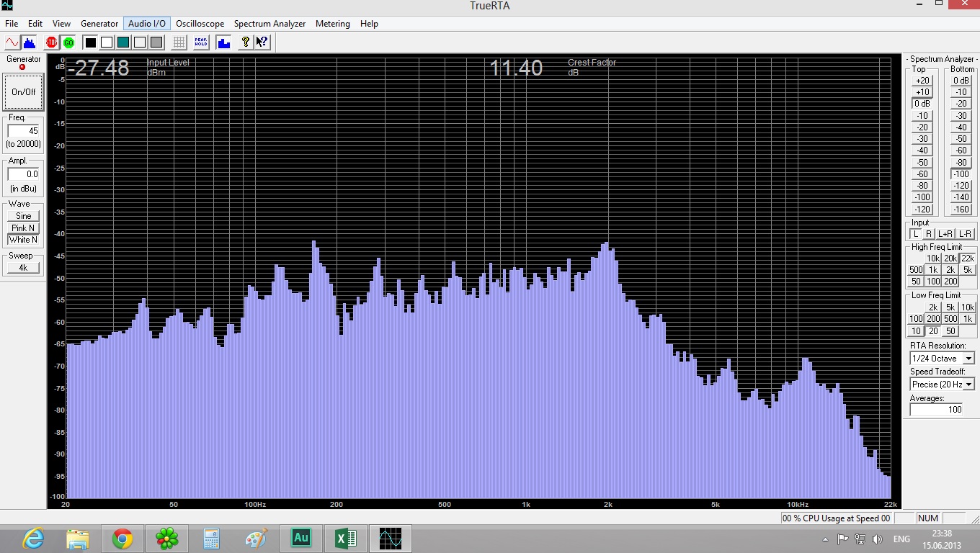
Task: Click the TrueRTA taskbar icon
Action: click(391, 538)
